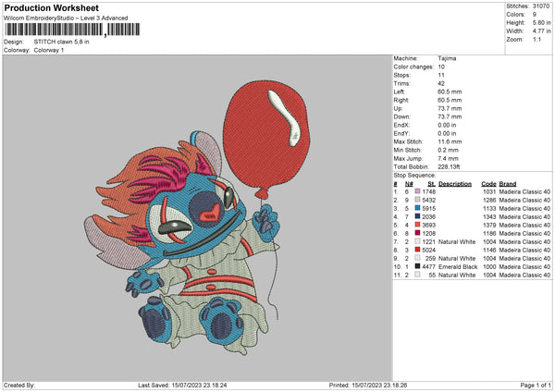Screen dimensions: 555x392
Task: Click thread code '1000'
Action: tap(489, 266)
